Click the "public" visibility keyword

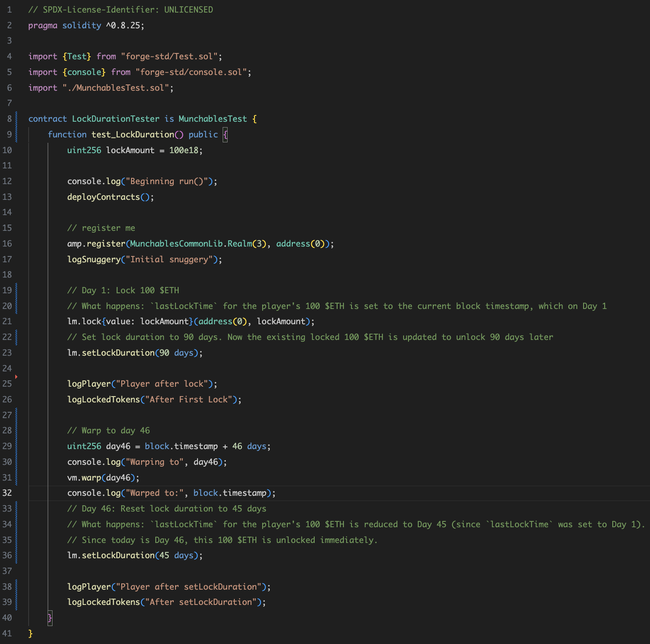pyautogui.click(x=203, y=134)
